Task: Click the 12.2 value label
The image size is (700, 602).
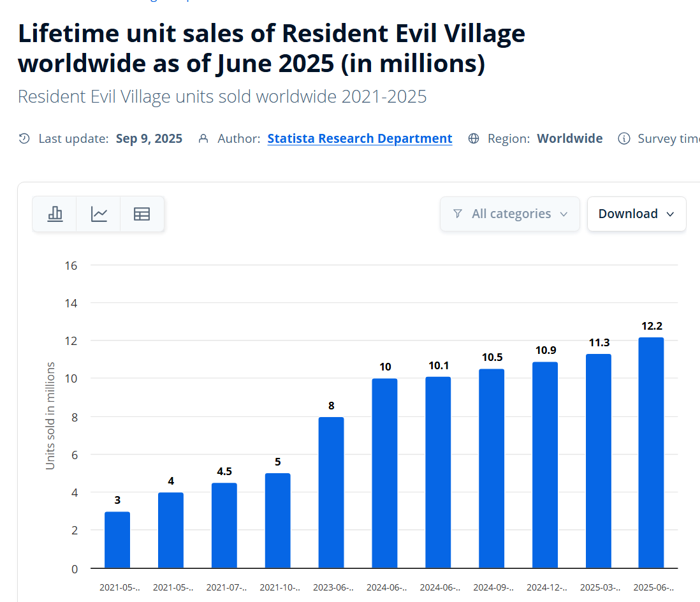Action: click(652, 326)
